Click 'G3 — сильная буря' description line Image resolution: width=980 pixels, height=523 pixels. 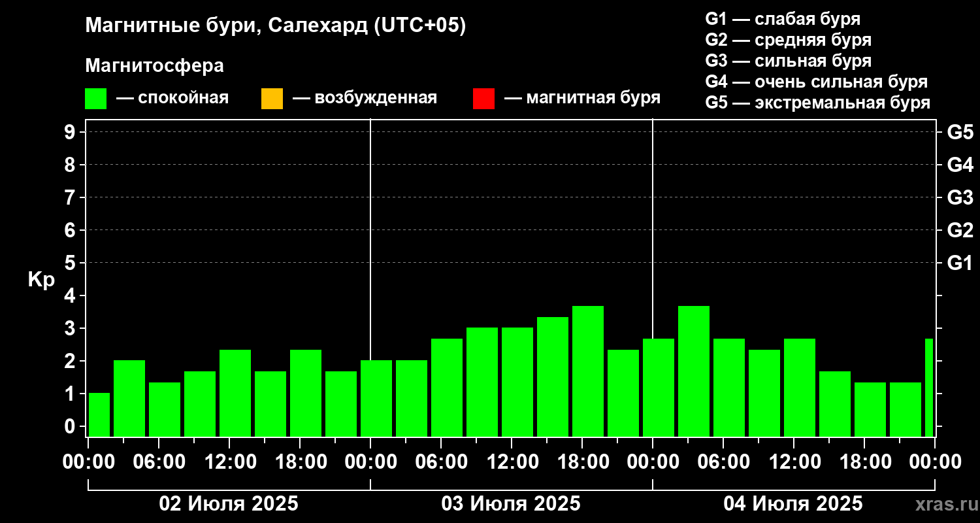click(789, 61)
